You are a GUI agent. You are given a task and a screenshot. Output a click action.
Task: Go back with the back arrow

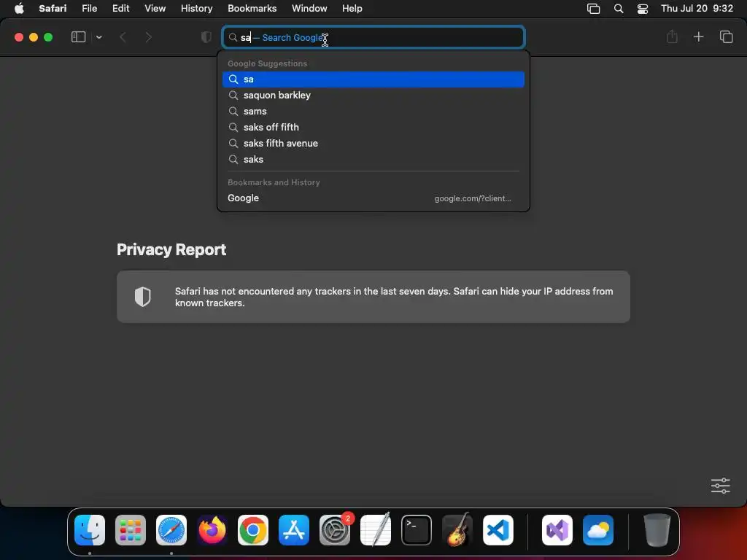click(123, 37)
